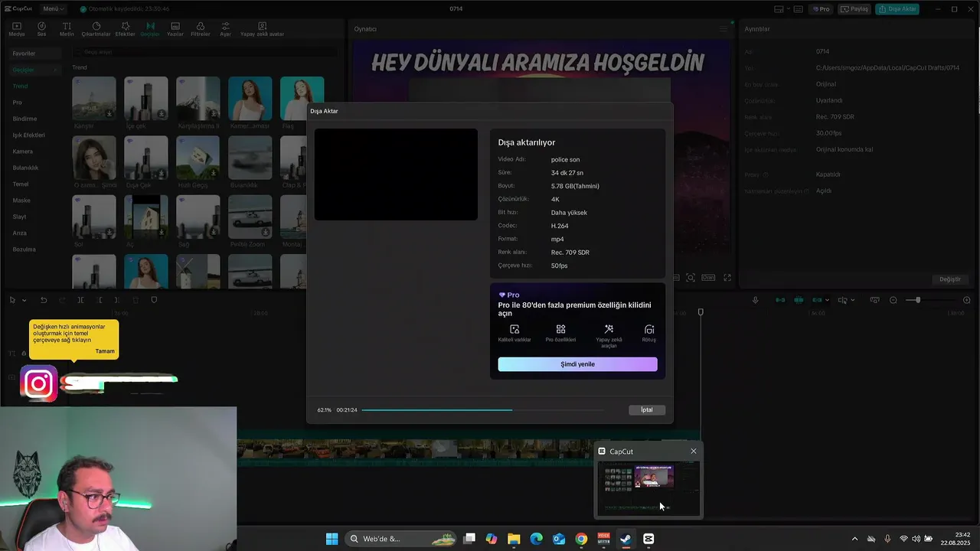Cancel export with the İptal button

647,410
